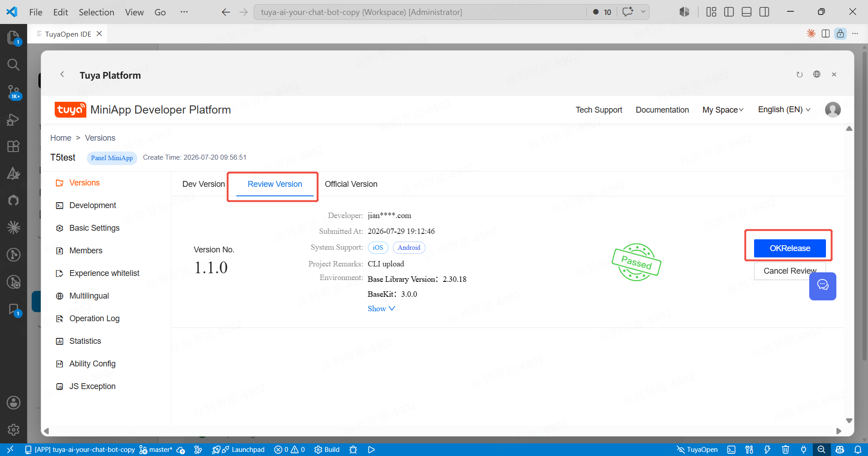Click the orange Claude starburst in the editor toolbar

coord(811,33)
